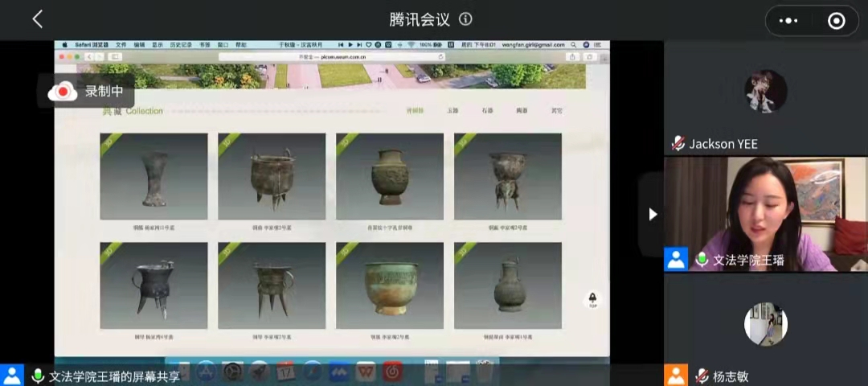Open the WPS app in the Dock

[366, 372]
